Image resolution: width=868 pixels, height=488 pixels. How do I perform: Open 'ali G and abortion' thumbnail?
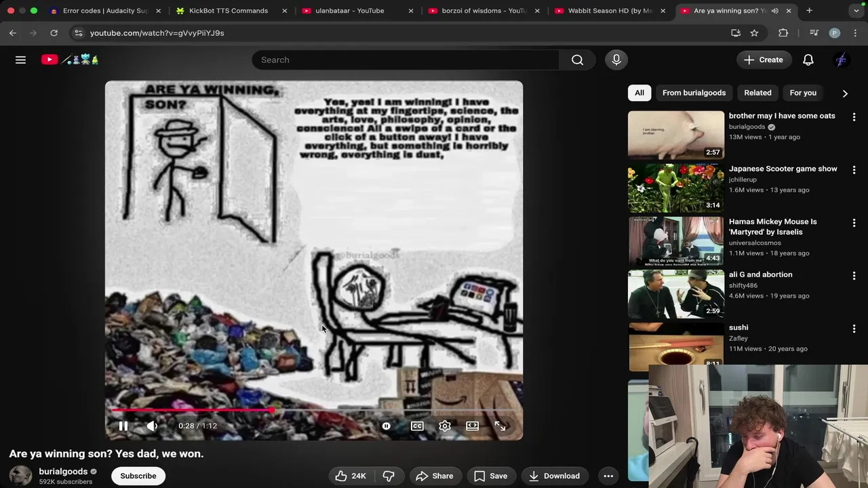676,294
